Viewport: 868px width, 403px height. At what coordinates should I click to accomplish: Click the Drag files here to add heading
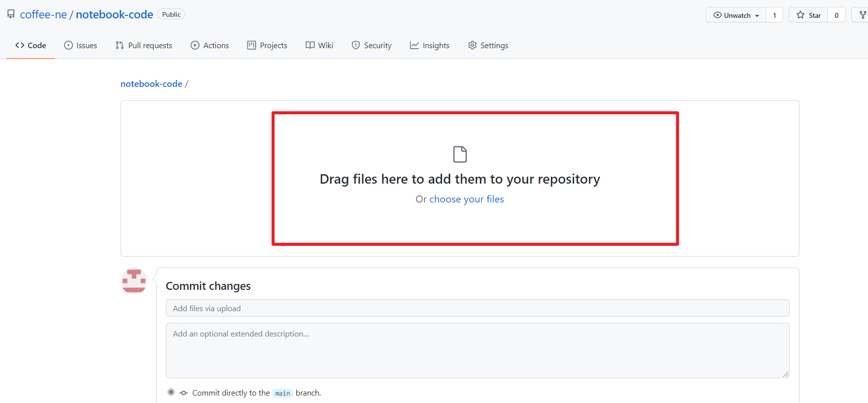tap(460, 179)
